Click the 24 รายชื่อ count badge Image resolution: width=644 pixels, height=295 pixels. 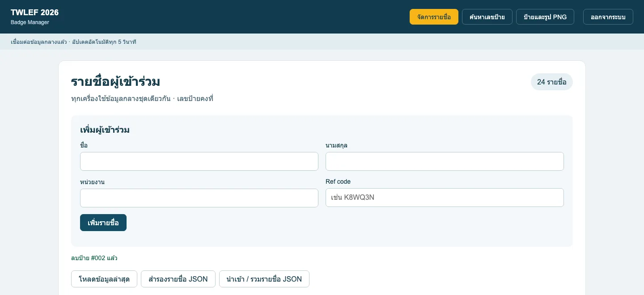[x=552, y=82]
